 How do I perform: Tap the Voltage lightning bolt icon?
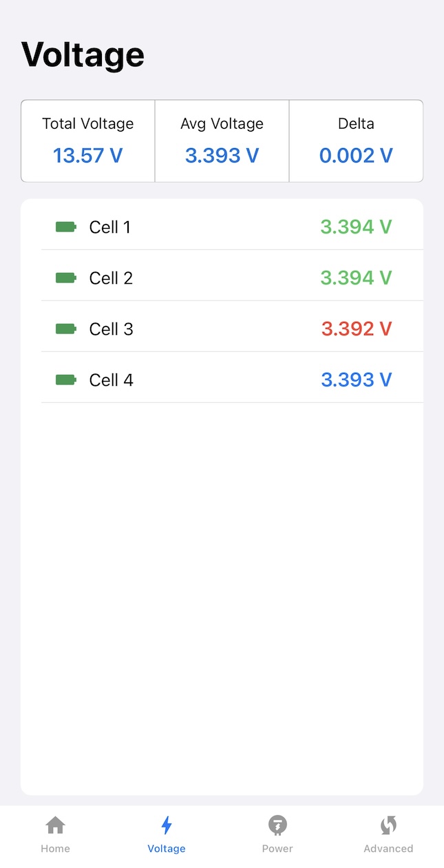click(x=167, y=825)
